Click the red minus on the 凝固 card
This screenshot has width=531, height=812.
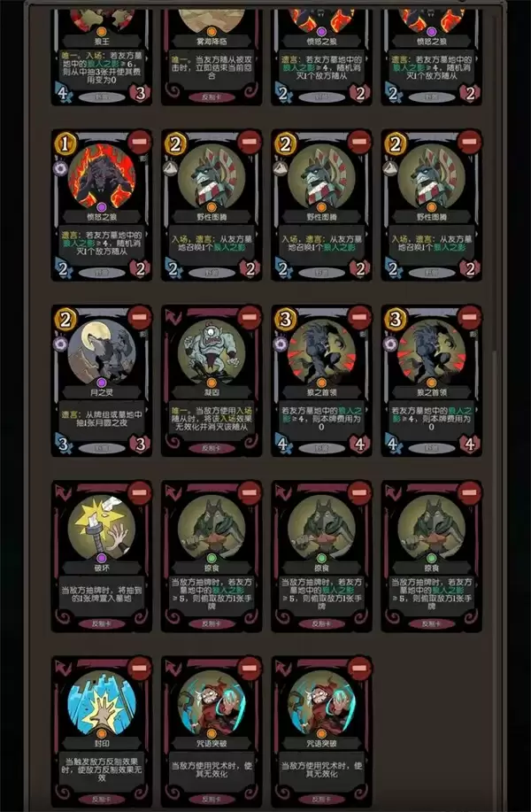[x=249, y=317]
